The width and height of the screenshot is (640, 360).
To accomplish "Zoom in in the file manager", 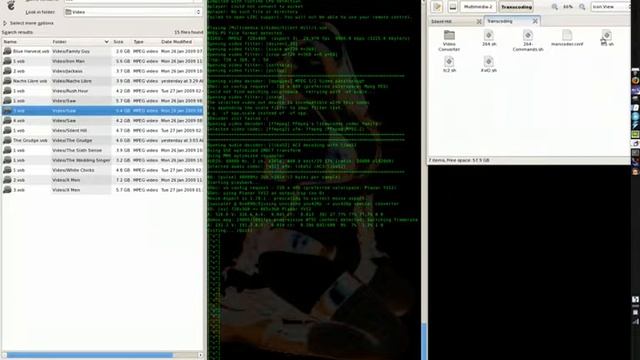I will 582,7.
